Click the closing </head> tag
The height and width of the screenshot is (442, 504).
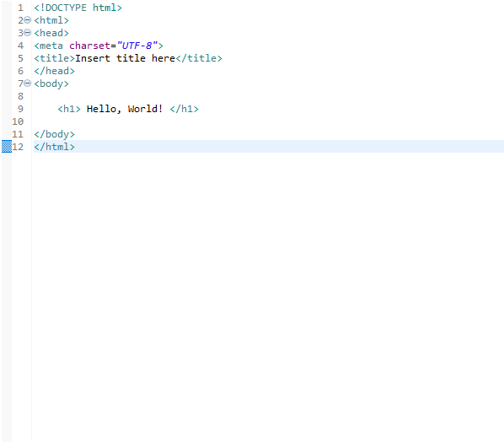pos(54,71)
